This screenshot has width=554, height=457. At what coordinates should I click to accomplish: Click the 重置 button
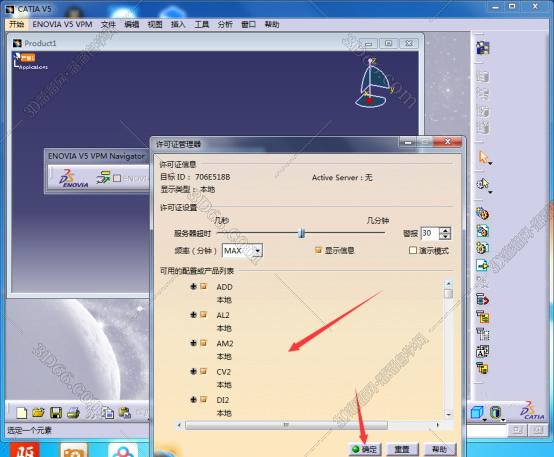[x=402, y=449]
